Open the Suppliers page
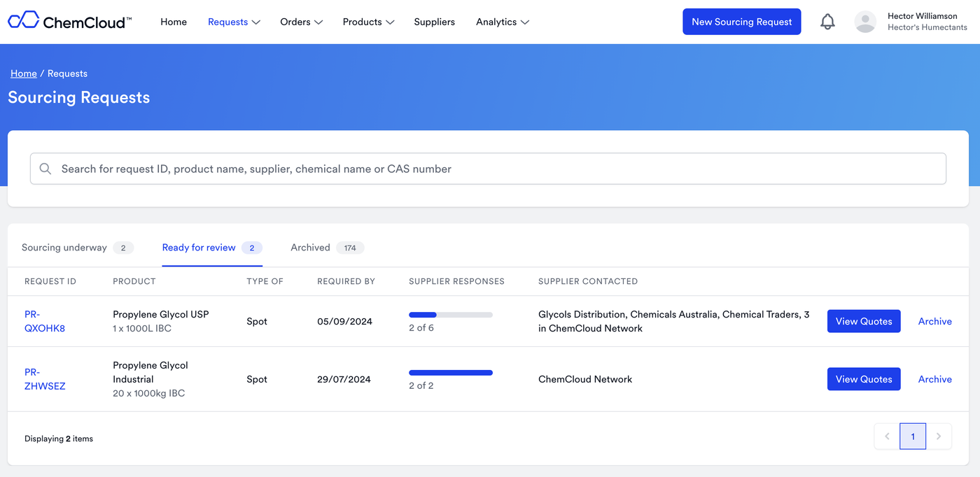The height and width of the screenshot is (477, 980). [x=434, y=22]
